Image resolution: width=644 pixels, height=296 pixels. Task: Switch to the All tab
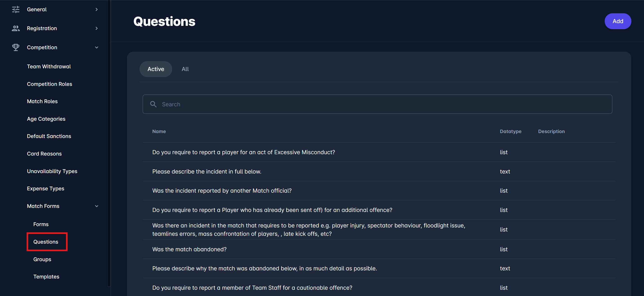pos(185,69)
